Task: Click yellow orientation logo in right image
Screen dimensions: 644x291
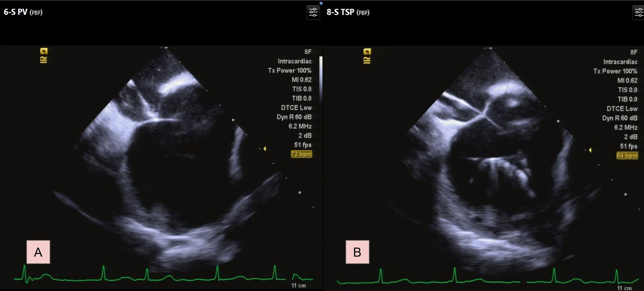Action: (367, 56)
